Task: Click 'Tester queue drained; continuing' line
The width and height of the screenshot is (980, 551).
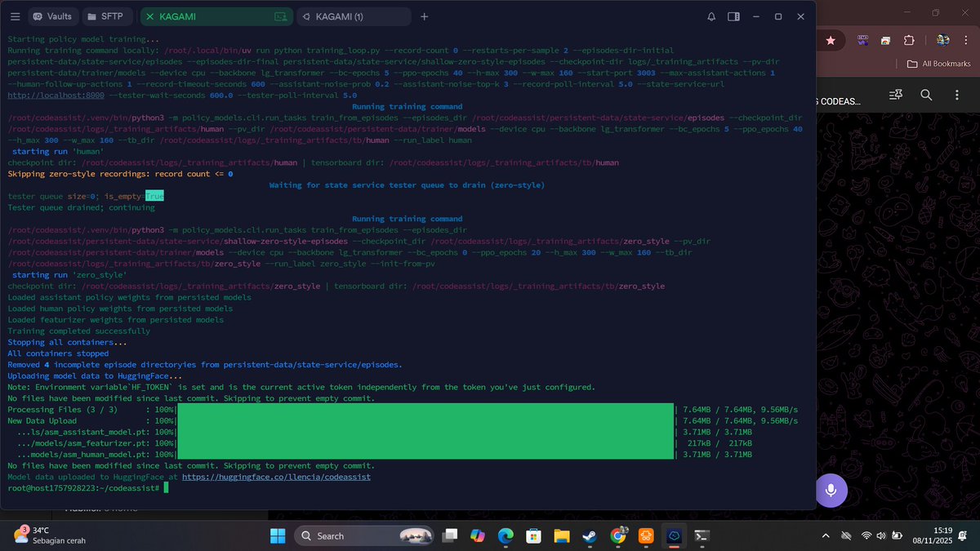Action: point(79,207)
